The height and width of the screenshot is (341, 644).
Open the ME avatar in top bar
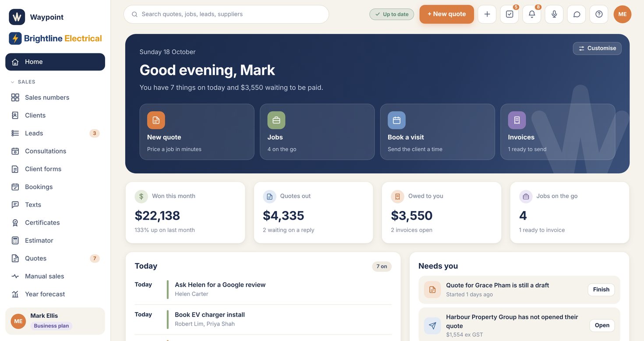[623, 14]
